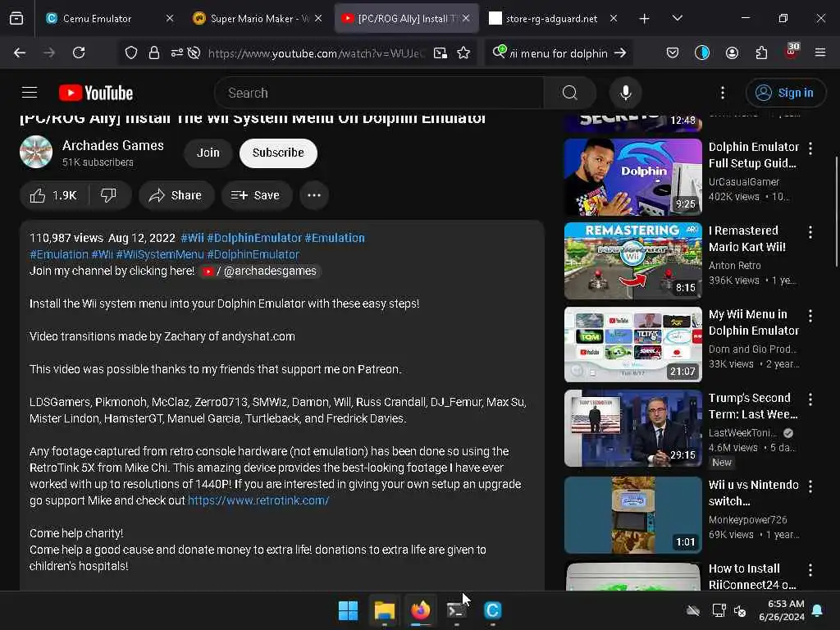Close the Cemu Emulator tab
The height and width of the screenshot is (630, 840).
(169, 19)
